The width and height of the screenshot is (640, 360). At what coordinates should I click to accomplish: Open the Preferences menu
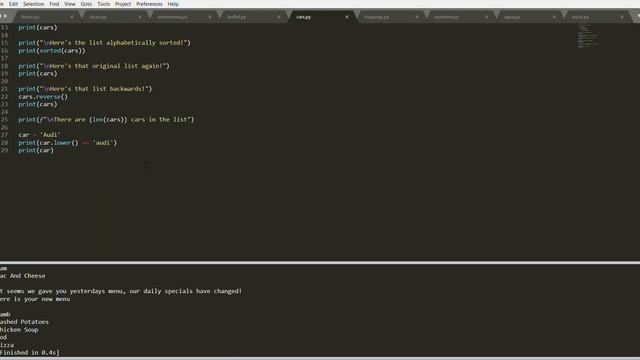coord(149,4)
